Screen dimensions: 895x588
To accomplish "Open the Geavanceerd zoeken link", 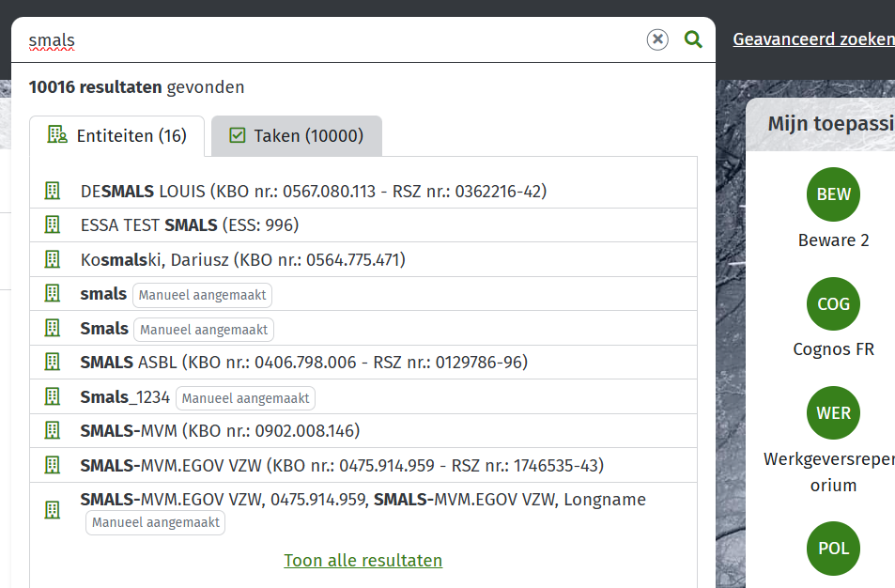I will [x=814, y=39].
